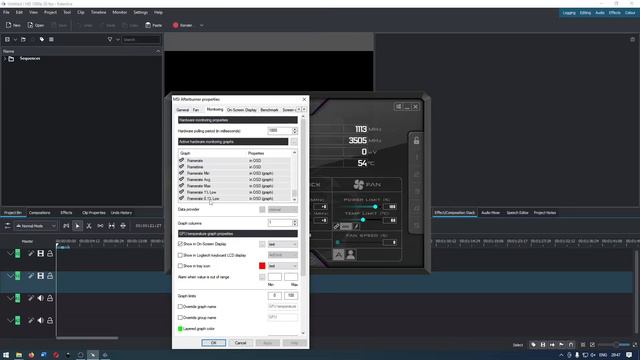The height and width of the screenshot is (360, 640).
Task: Select the timeline Selection tool arrow
Action: [x=78, y=226]
